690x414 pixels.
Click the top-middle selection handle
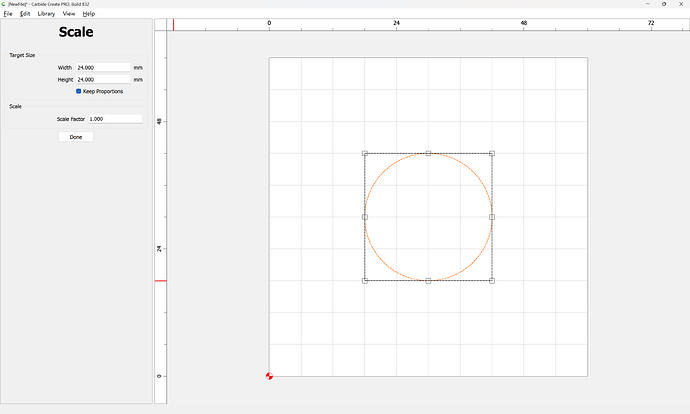pyautogui.click(x=428, y=153)
